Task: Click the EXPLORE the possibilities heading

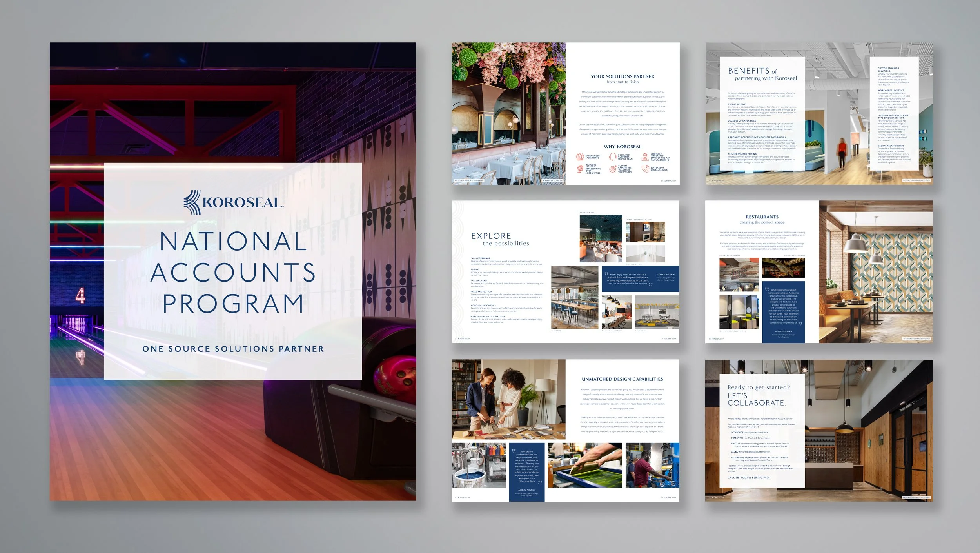Action: (500, 239)
